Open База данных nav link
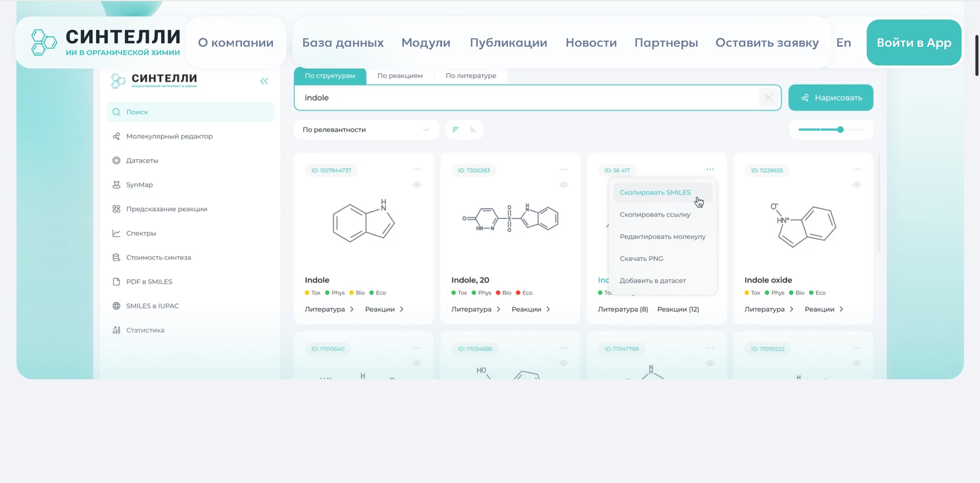This screenshot has width=980, height=483. pyautogui.click(x=343, y=42)
